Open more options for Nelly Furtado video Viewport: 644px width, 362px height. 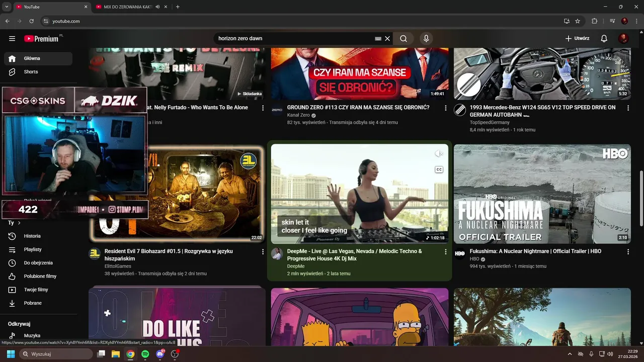(262, 108)
